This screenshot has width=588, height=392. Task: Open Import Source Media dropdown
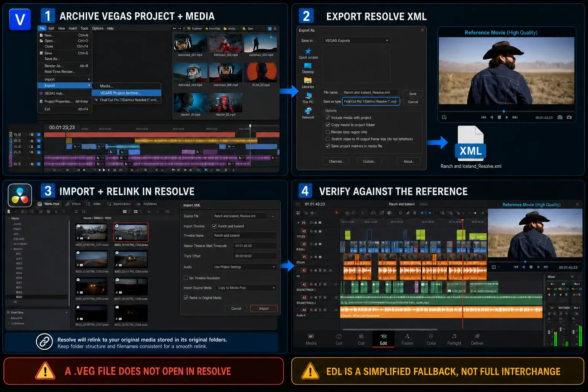pos(246,288)
